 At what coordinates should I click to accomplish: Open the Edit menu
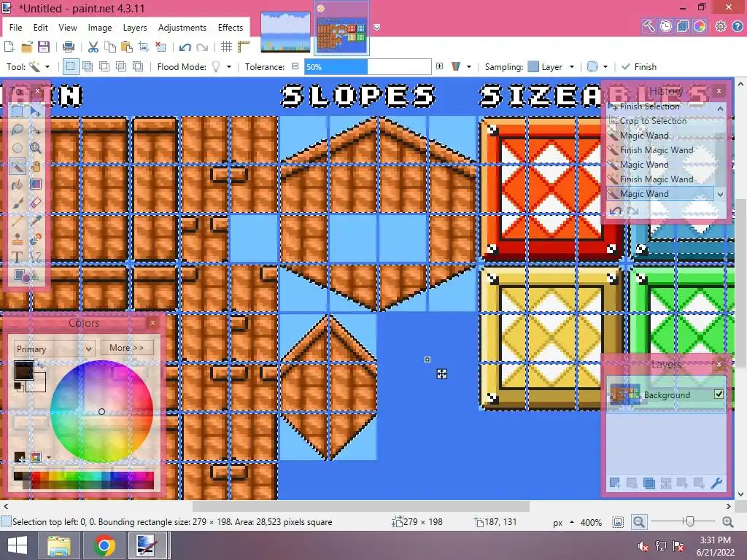point(41,28)
